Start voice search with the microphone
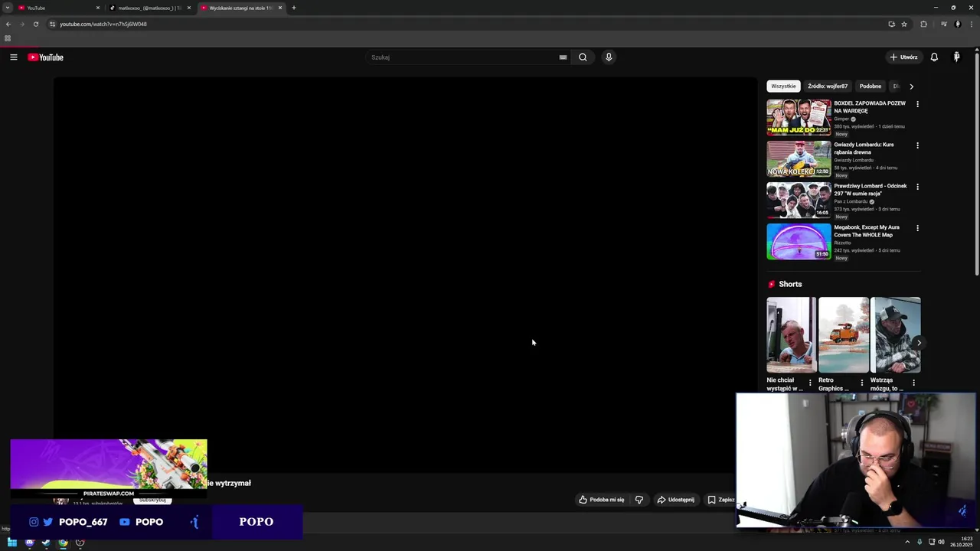 609,57
